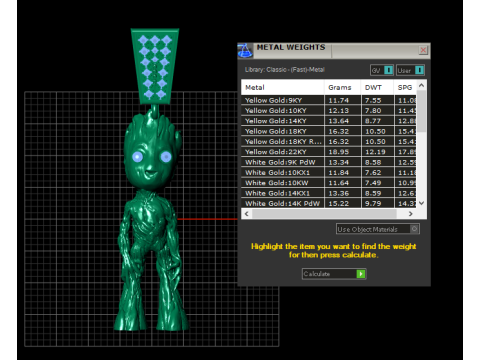Screen dimensions: 480x360
Task: Select the Yellow Gold:18KY row
Action: pyautogui.click(x=328, y=131)
